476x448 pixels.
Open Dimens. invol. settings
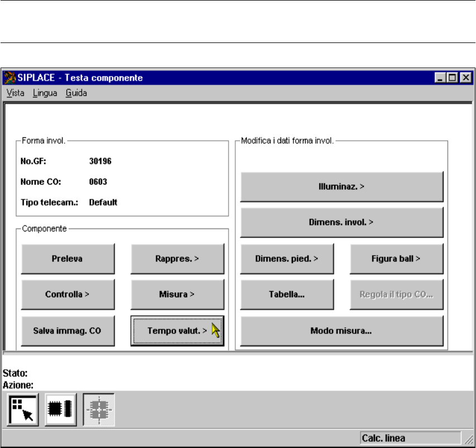pos(341,222)
